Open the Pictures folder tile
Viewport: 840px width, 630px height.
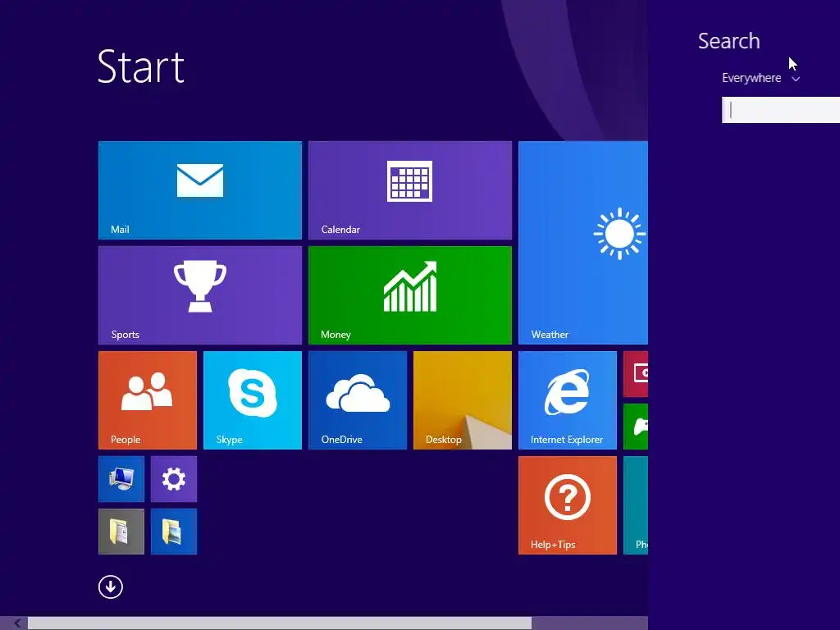[x=174, y=532]
